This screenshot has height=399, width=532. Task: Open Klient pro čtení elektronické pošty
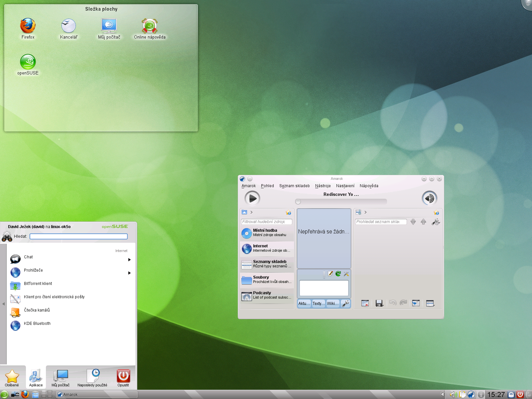(x=70, y=299)
